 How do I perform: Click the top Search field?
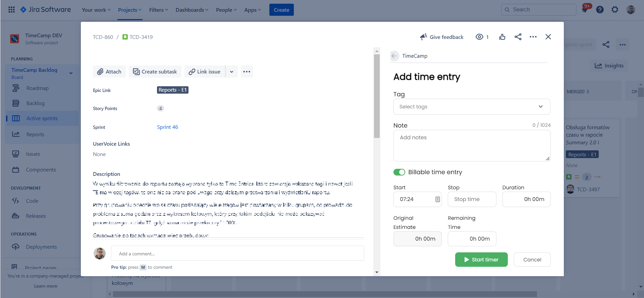pyautogui.click(x=539, y=10)
